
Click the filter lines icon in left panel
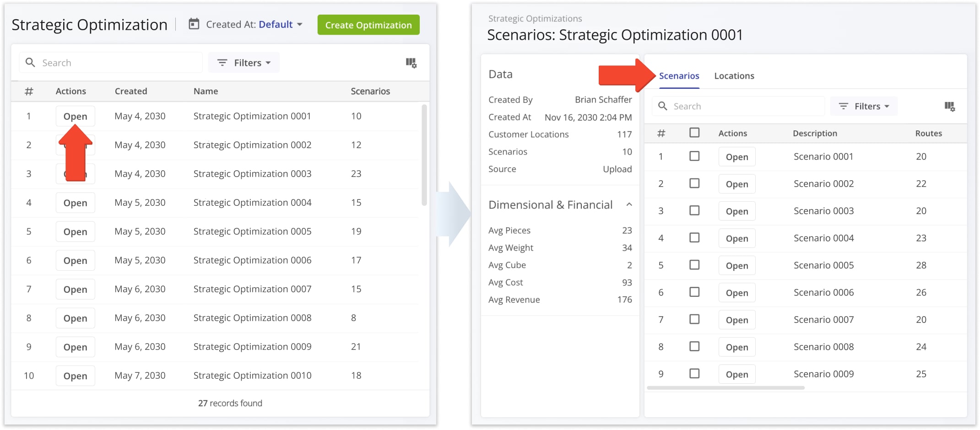222,63
